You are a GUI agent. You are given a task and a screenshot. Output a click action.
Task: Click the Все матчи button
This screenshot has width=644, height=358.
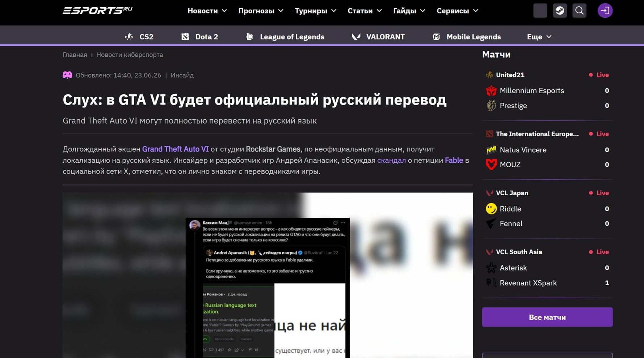(x=547, y=317)
